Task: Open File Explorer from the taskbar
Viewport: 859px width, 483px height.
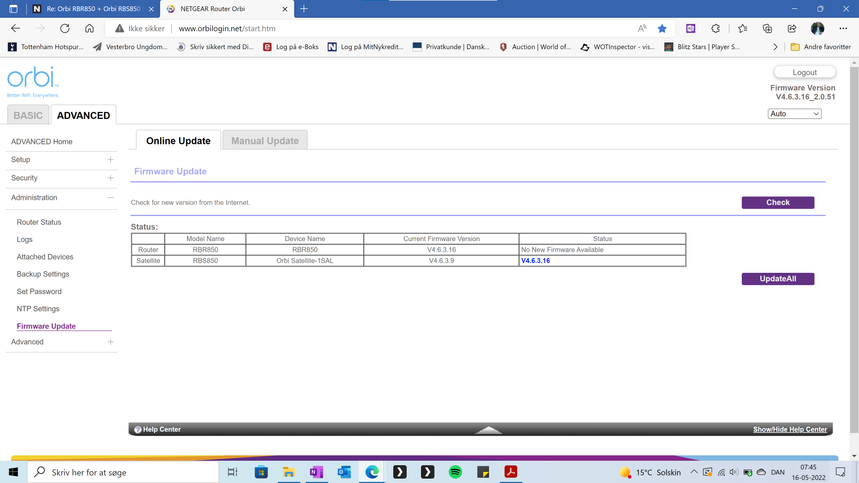Action: pyautogui.click(x=288, y=472)
